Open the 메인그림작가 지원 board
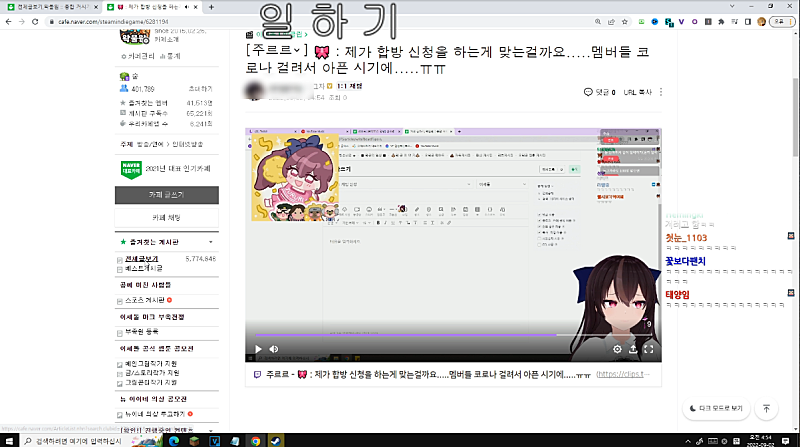This screenshot has width=800, height=447. [151, 364]
